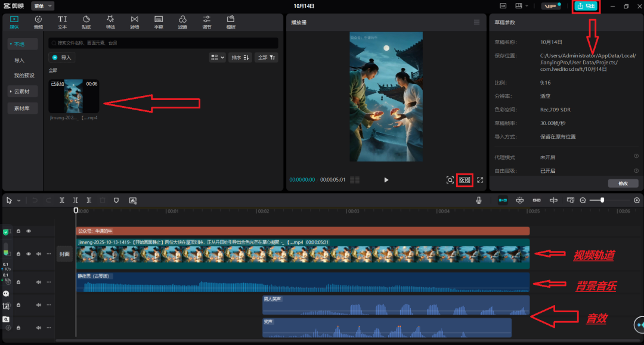644x345 pixels.
Task: Open the 排序 sort dropdown
Action: [x=240, y=58]
